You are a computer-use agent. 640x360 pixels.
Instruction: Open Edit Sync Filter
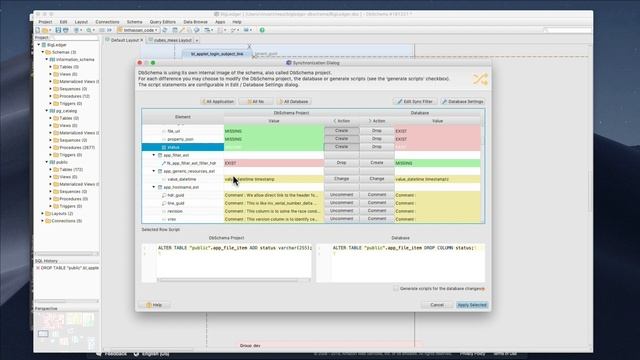point(415,101)
